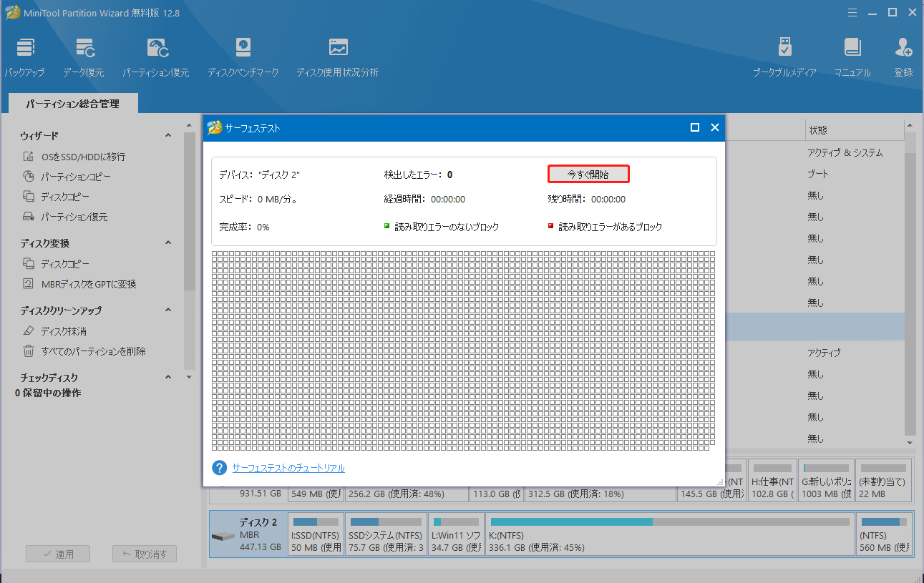924x583 pixels.
Task: Select the ディスク 2 MBR disk entry
Action: 248,534
